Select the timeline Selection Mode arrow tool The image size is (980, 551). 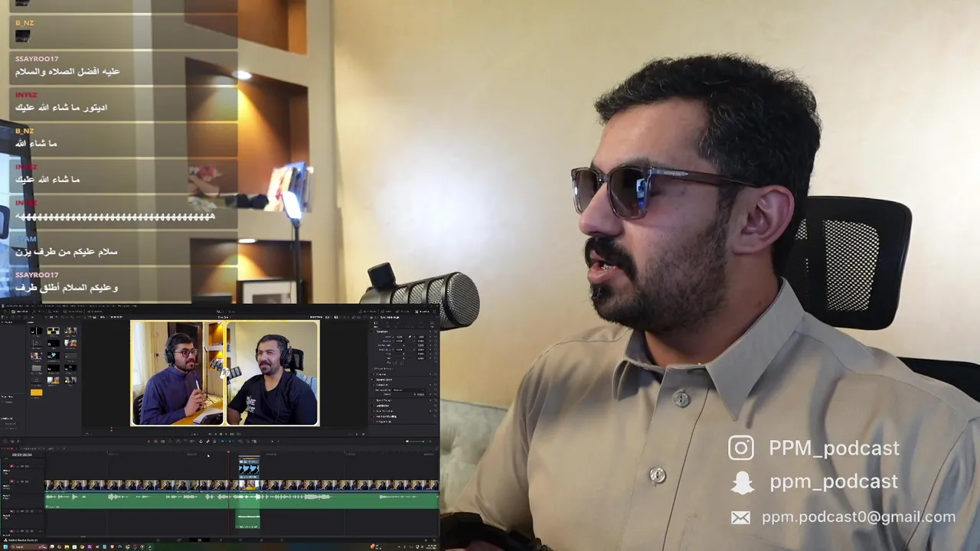coord(149,442)
